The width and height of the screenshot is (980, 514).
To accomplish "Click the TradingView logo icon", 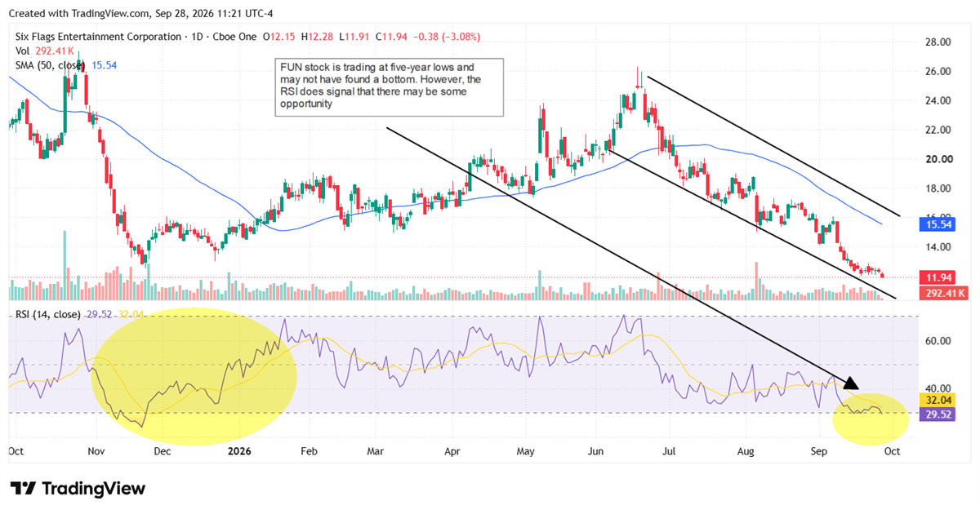I will click(x=24, y=489).
